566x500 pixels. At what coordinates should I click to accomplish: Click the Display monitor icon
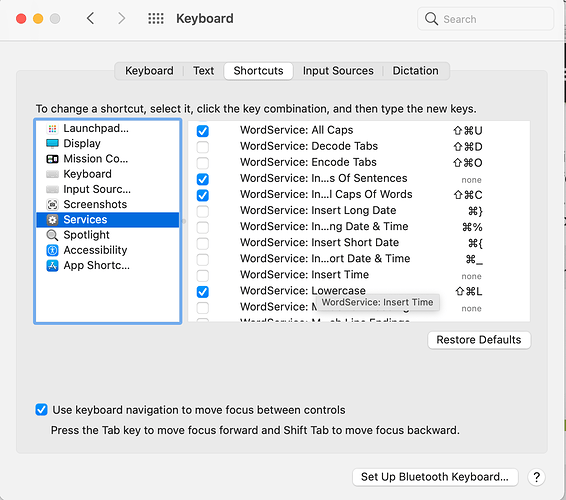point(52,144)
